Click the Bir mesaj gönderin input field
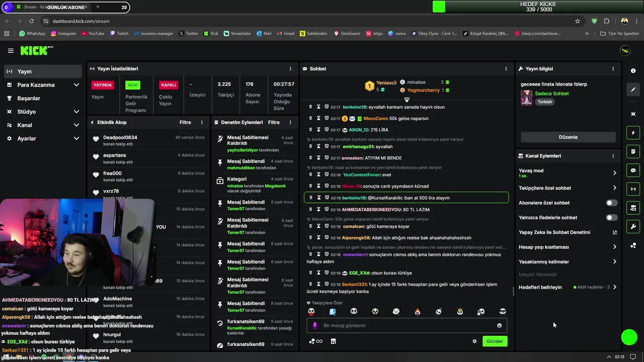The image size is (644, 362). point(407,325)
